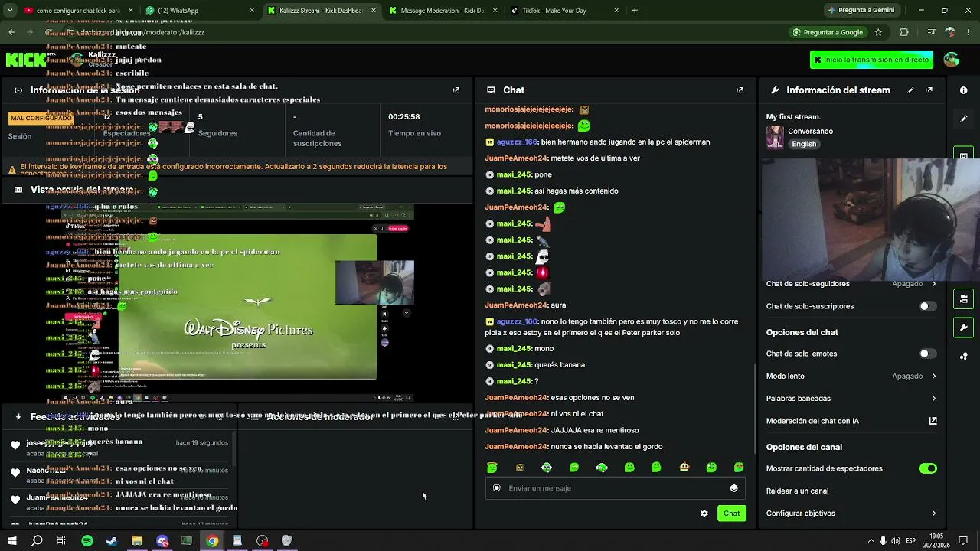This screenshot has height=551, width=980.
Task: Open Chrome extensions puzzle icon
Action: tap(904, 32)
